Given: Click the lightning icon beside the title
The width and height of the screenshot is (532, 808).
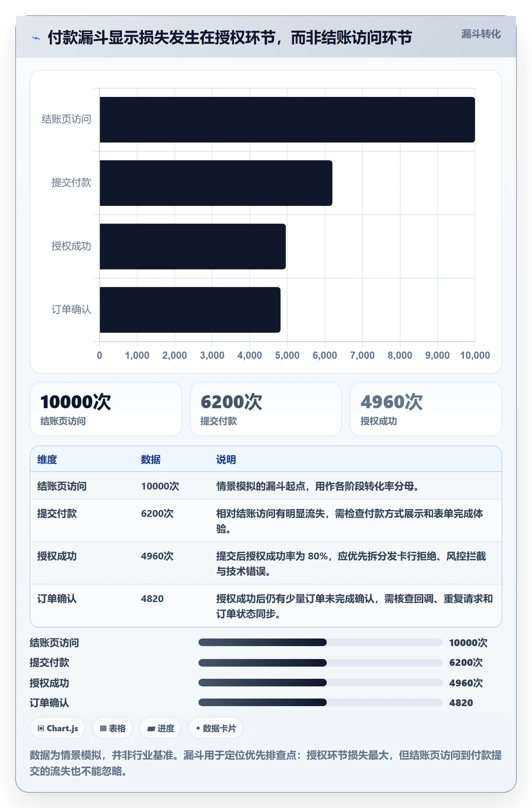Looking at the screenshot, I should (x=36, y=38).
